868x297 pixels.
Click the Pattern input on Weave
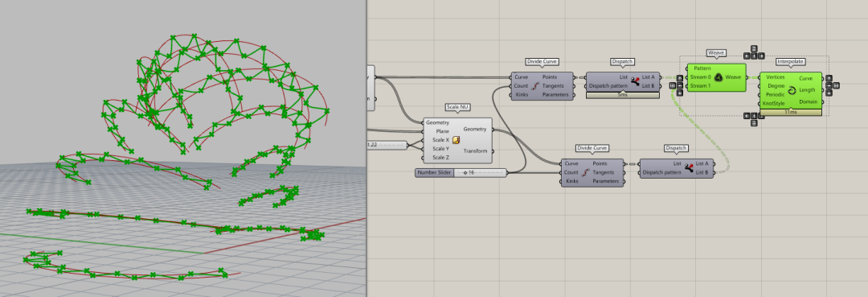pyautogui.click(x=702, y=68)
